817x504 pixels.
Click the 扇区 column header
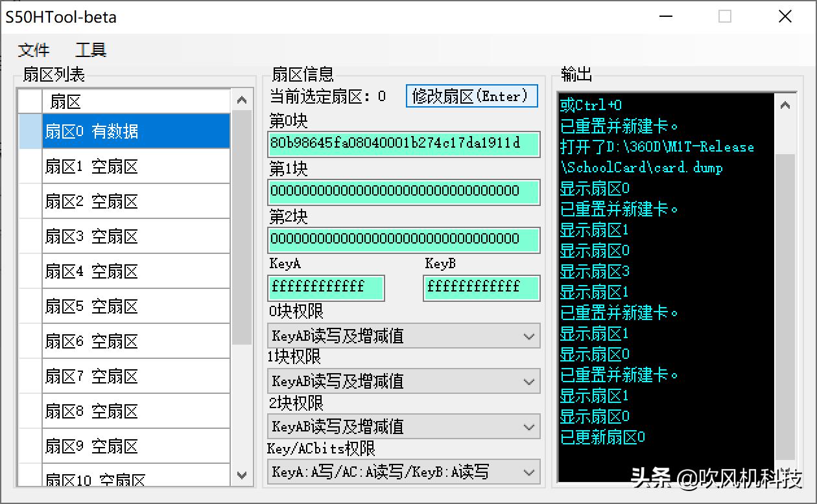pyautogui.click(x=130, y=101)
